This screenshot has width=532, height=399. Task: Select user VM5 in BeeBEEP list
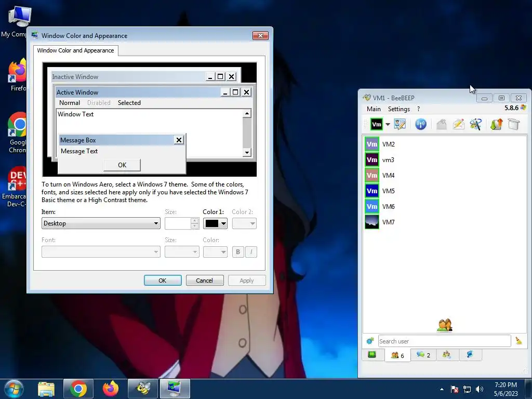click(445, 191)
